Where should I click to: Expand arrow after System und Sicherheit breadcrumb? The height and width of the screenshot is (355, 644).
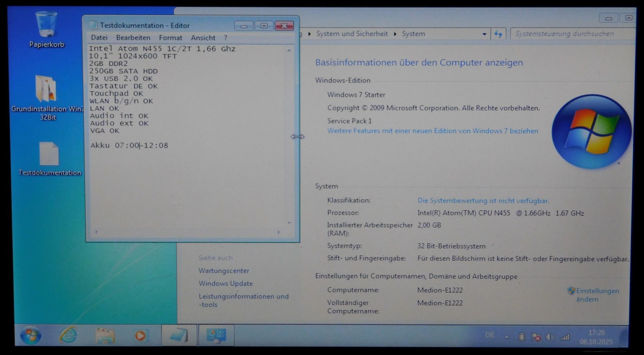coord(395,34)
